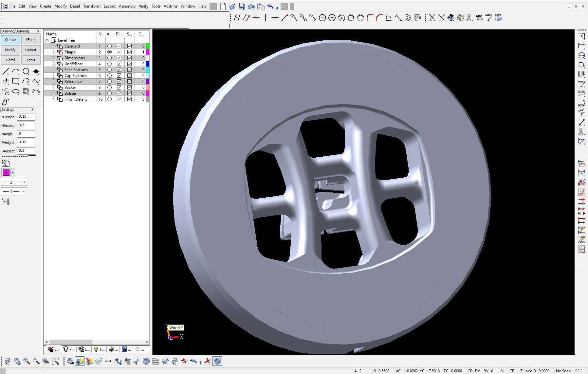Select the fillet corner tool icon

coord(370,18)
